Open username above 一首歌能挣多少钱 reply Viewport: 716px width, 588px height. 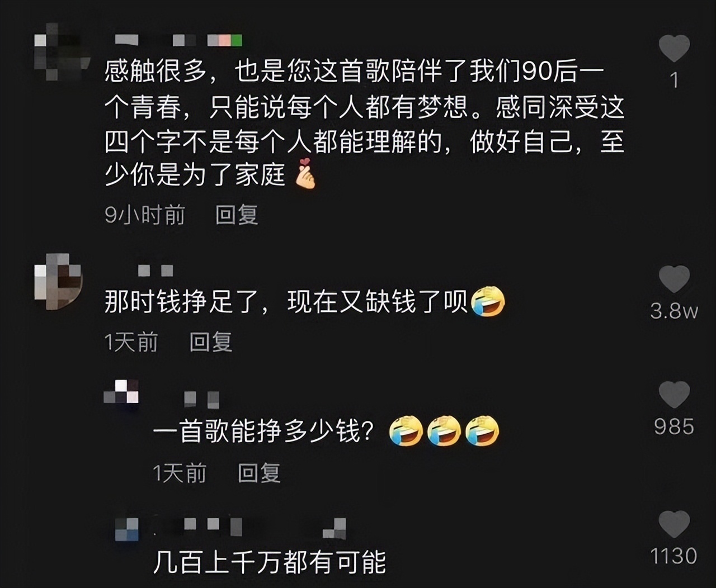(x=201, y=399)
